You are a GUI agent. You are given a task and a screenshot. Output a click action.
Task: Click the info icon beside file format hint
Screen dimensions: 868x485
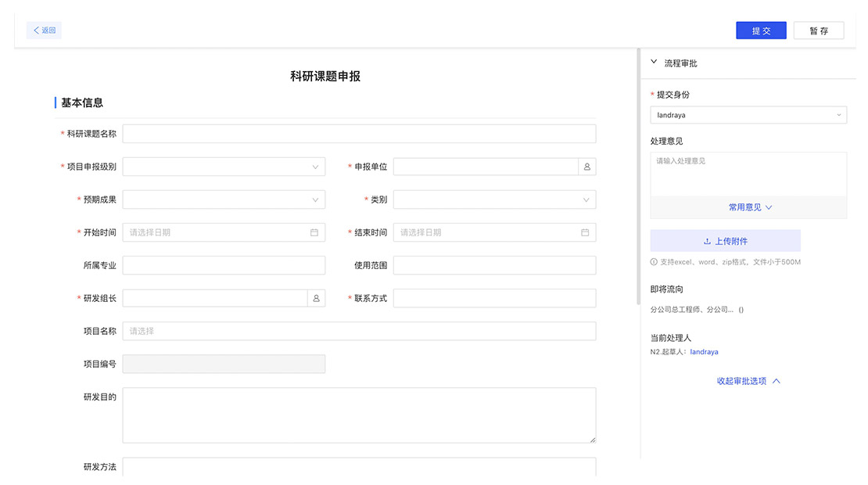654,262
